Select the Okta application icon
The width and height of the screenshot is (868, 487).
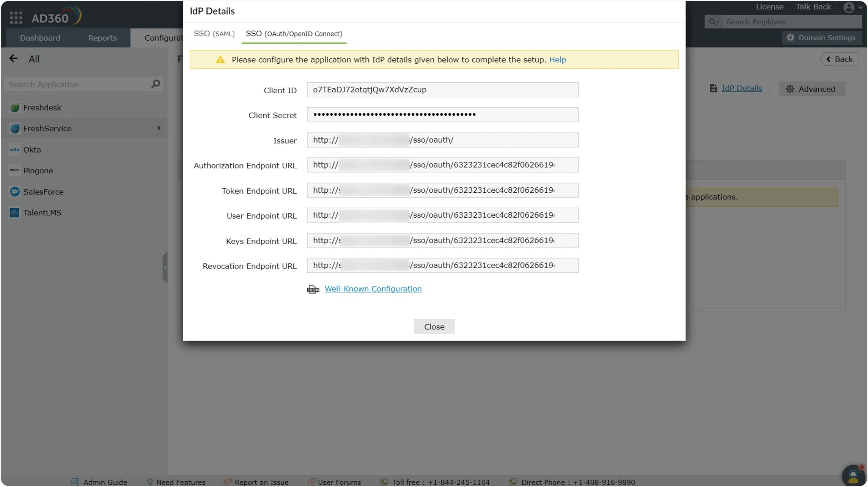point(15,149)
